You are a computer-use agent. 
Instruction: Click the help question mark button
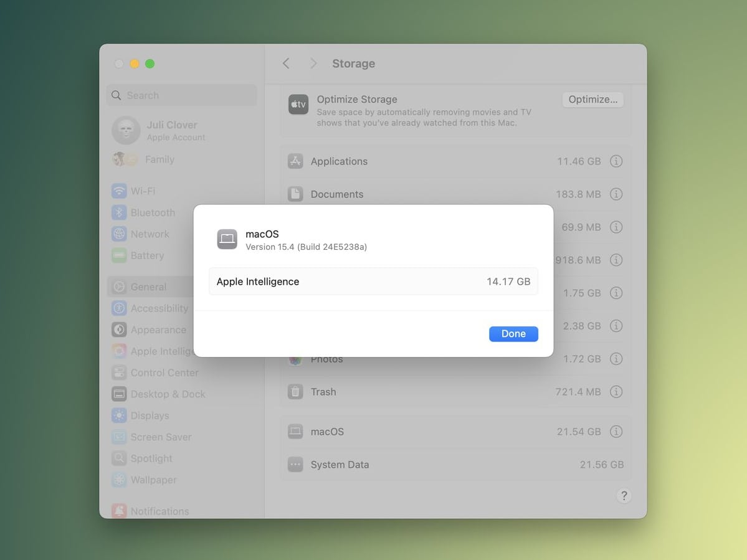point(623,496)
